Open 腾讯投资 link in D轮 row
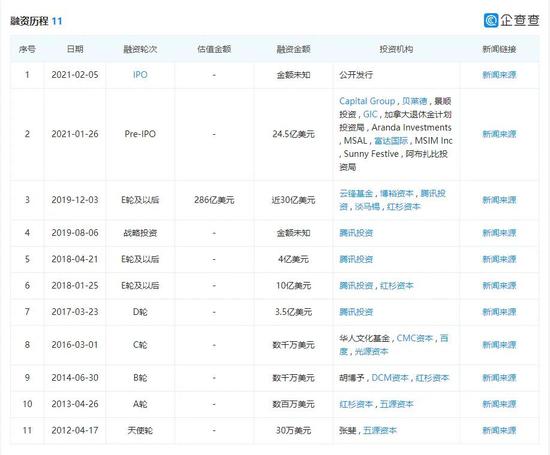550x455 pixels. [356, 312]
